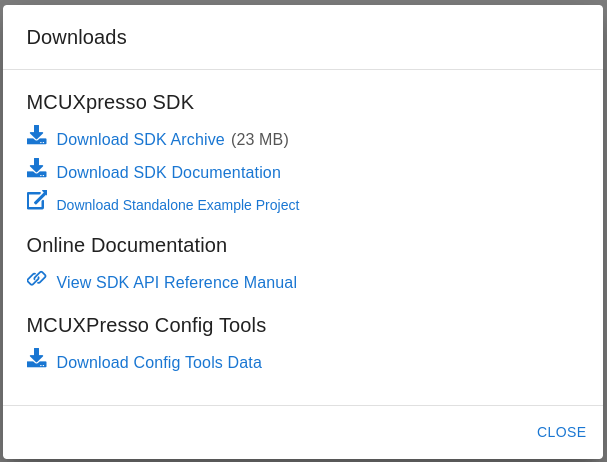Click the download icon beside Config Tools Data
Screen dimensions: 607x462
tap(37, 358)
